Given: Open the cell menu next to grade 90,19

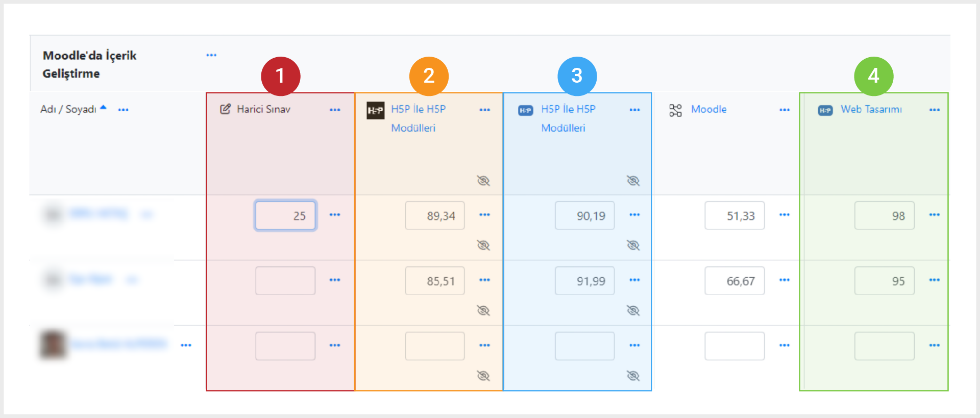Looking at the screenshot, I should click(x=634, y=215).
